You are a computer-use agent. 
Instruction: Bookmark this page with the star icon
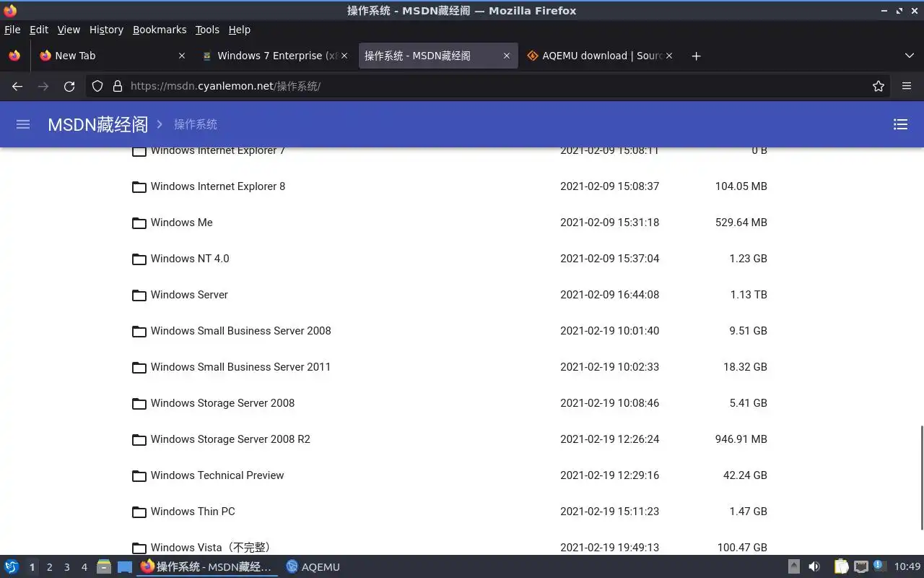[x=879, y=86]
